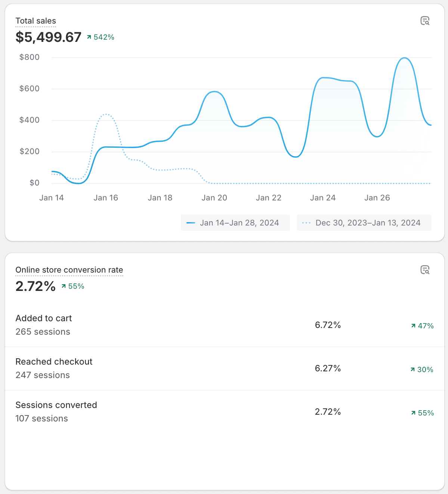448x494 pixels.
Task: Click the 542% sales increase indicator
Action: pyautogui.click(x=101, y=37)
